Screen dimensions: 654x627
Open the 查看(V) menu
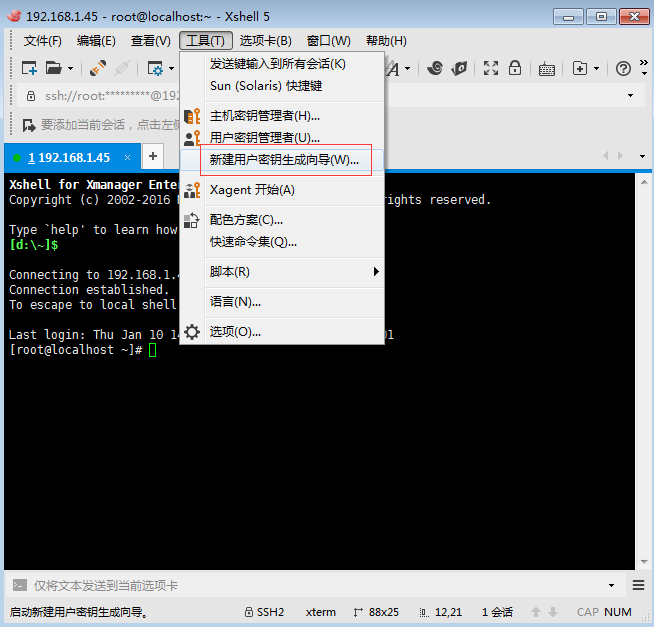(151, 41)
